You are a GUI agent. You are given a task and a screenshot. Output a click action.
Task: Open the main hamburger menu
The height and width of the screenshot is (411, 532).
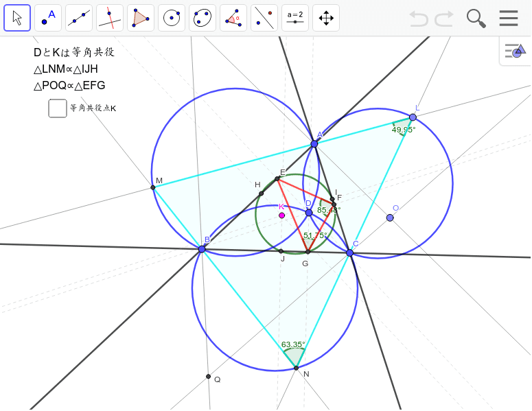point(509,19)
